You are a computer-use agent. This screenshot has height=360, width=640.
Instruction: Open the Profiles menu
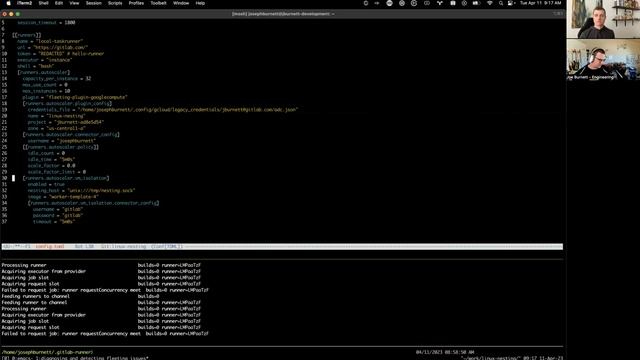(136, 3)
